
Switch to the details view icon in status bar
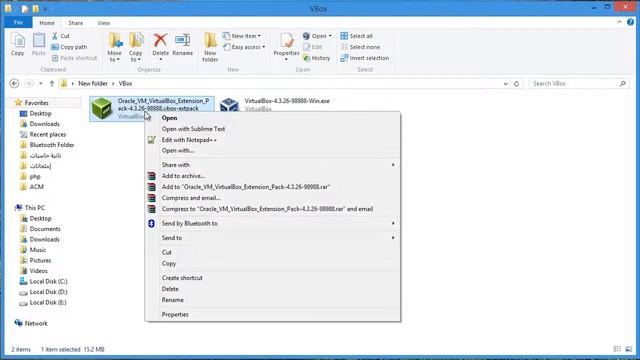coord(617,349)
